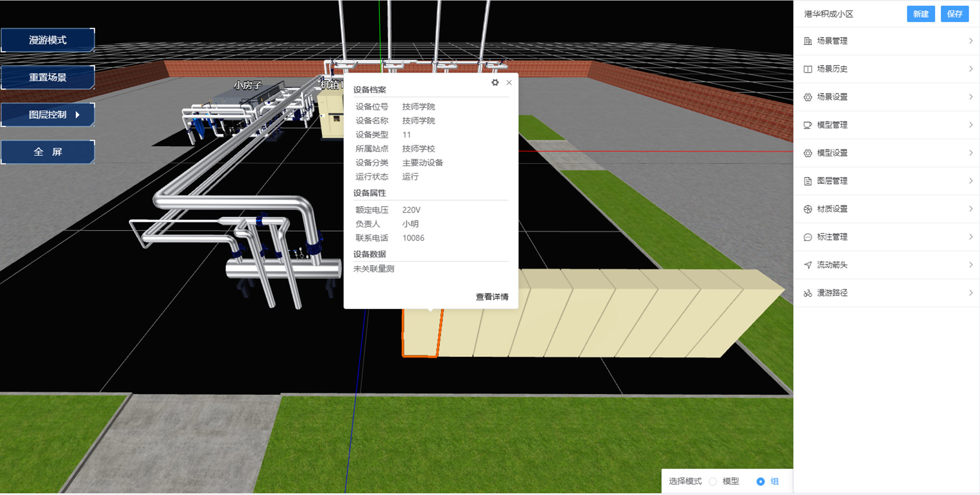Click 重置场景 to reset scene

[48, 77]
